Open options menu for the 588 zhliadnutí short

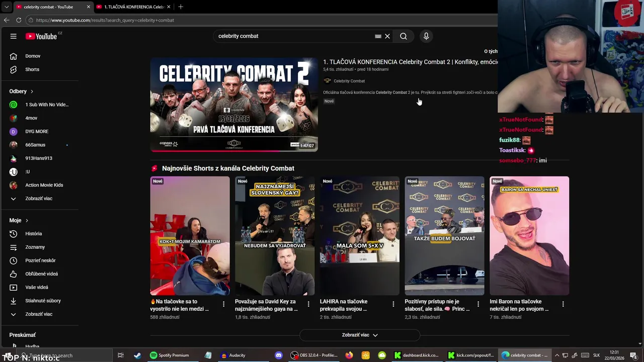pos(224,304)
